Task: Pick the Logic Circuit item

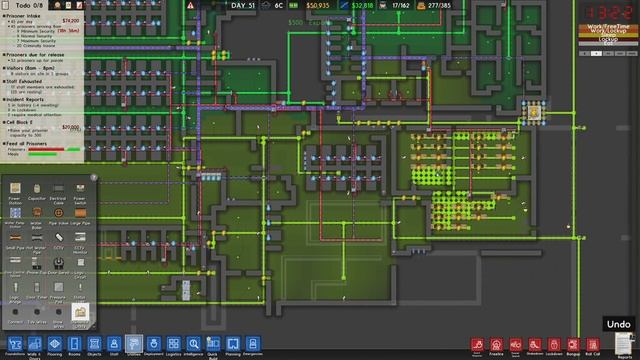Action: click(x=80, y=262)
